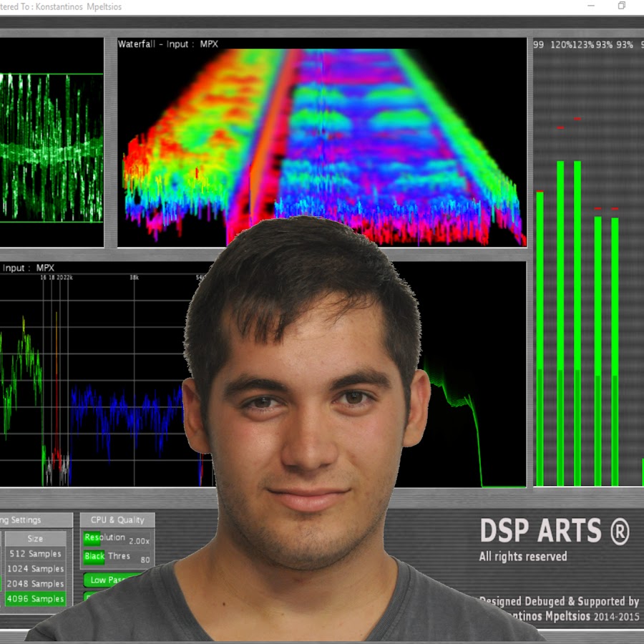Click the Resolution value 2.00x

pyautogui.click(x=140, y=542)
